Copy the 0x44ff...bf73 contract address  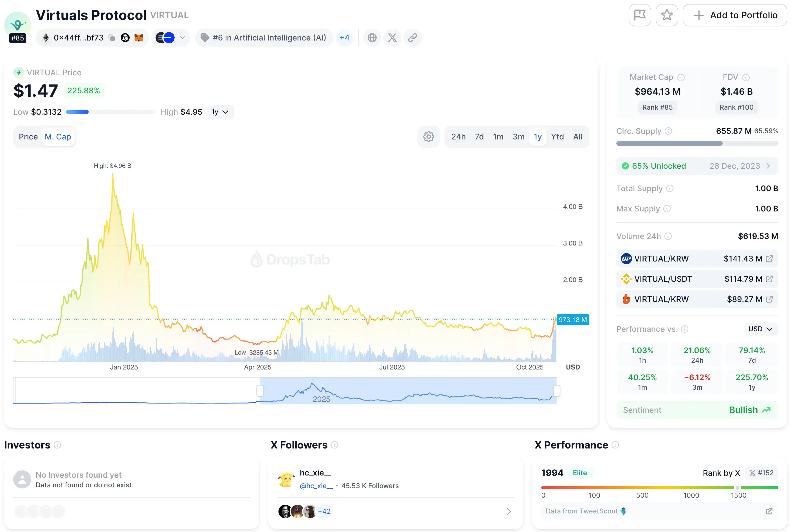(x=112, y=38)
